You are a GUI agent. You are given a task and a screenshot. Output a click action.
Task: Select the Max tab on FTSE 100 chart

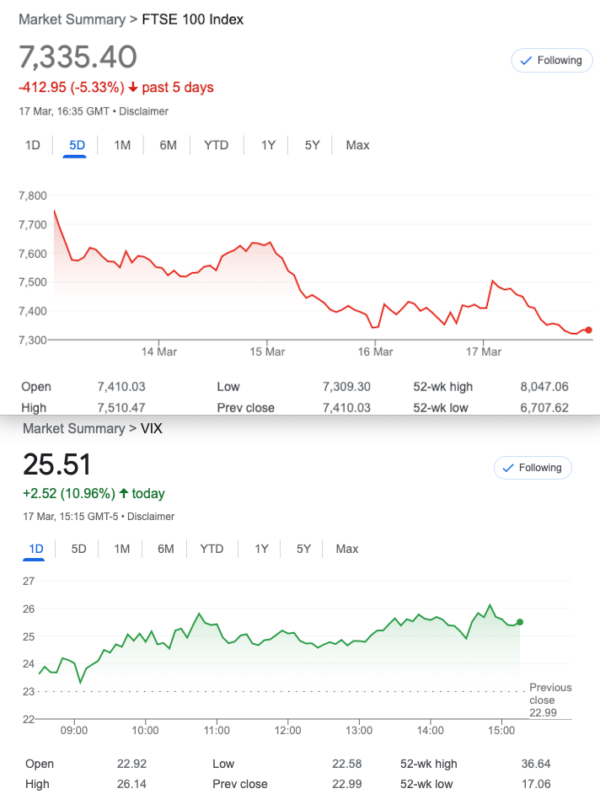click(x=357, y=145)
